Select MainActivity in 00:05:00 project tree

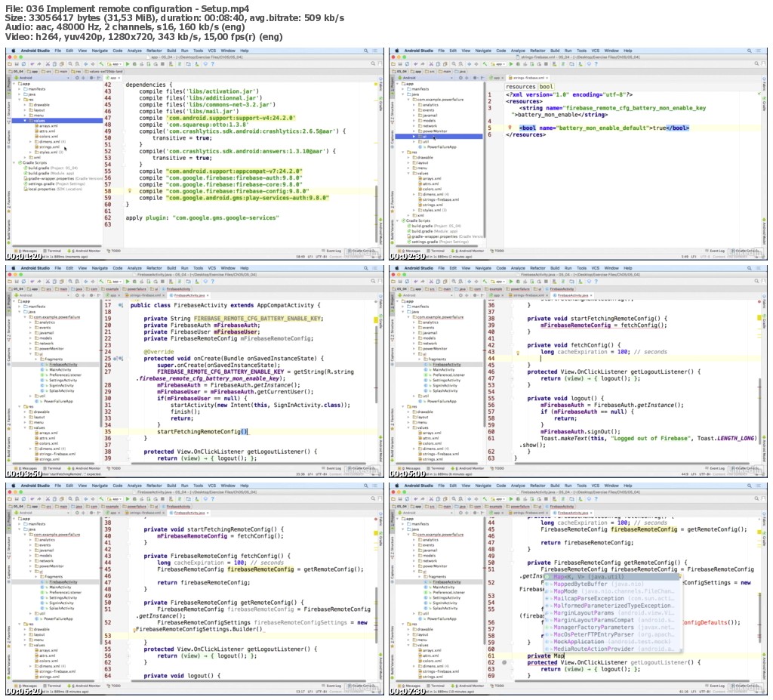(x=444, y=369)
